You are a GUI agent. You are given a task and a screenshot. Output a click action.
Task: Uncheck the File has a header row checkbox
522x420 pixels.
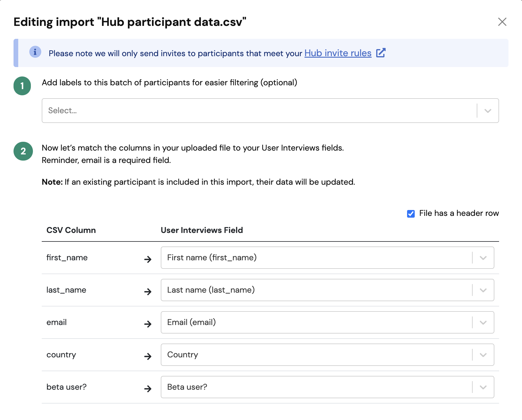(411, 214)
